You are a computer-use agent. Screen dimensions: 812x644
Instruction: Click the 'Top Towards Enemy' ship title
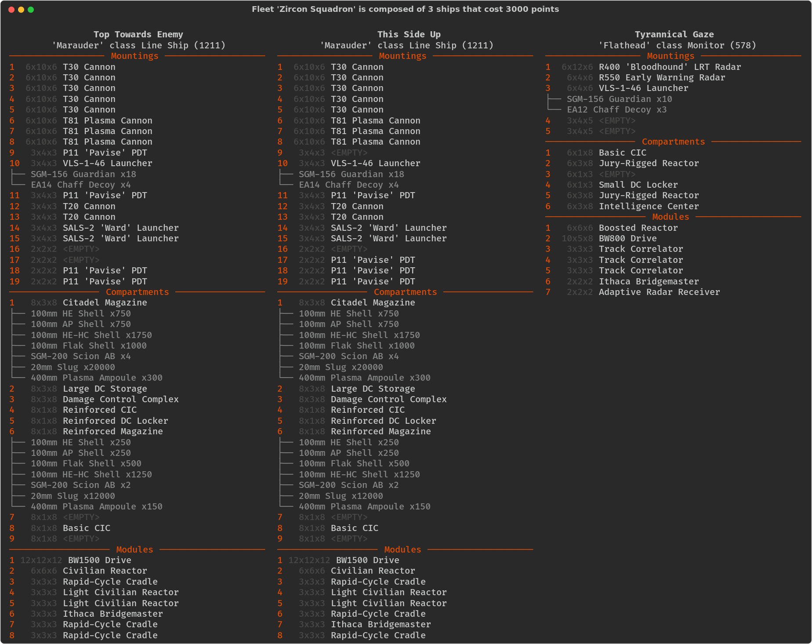(138, 34)
